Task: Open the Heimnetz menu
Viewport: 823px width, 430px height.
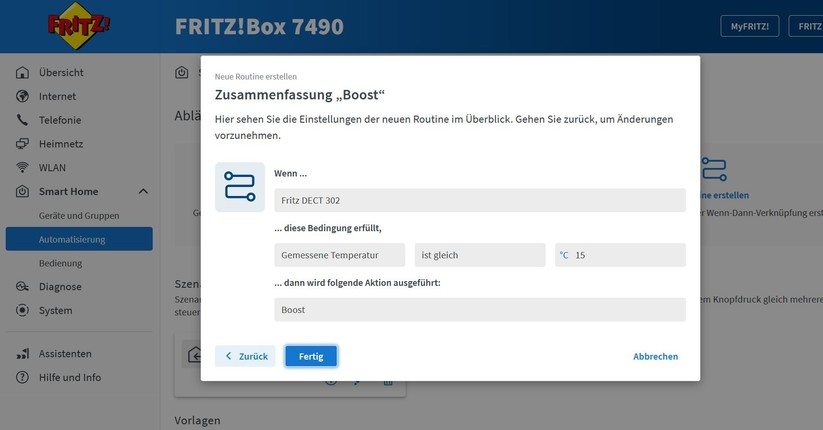Action: tap(61, 143)
